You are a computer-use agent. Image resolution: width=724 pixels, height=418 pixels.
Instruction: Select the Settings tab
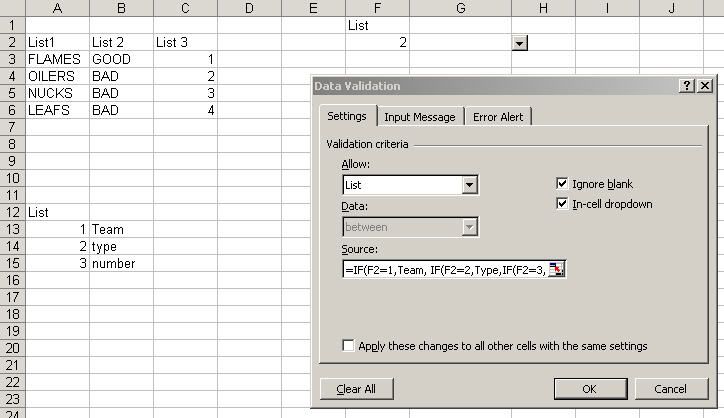pyautogui.click(x=347, y=116)
